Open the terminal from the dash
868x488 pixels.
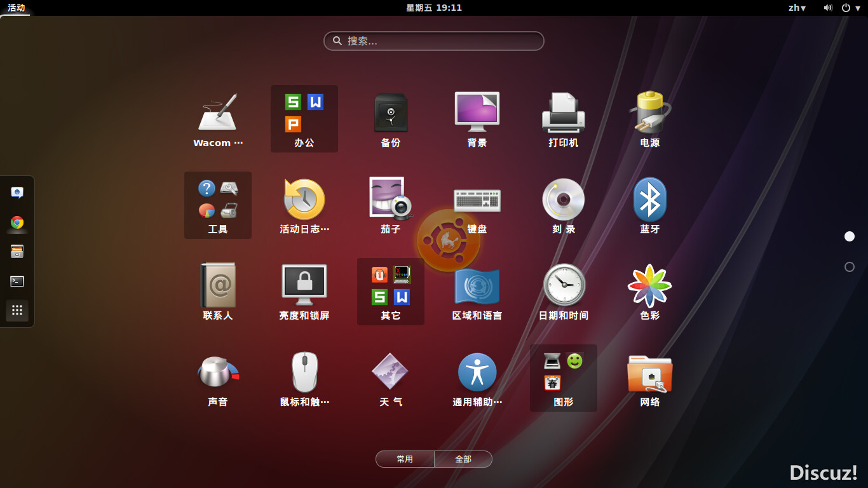tap(17, 281)
